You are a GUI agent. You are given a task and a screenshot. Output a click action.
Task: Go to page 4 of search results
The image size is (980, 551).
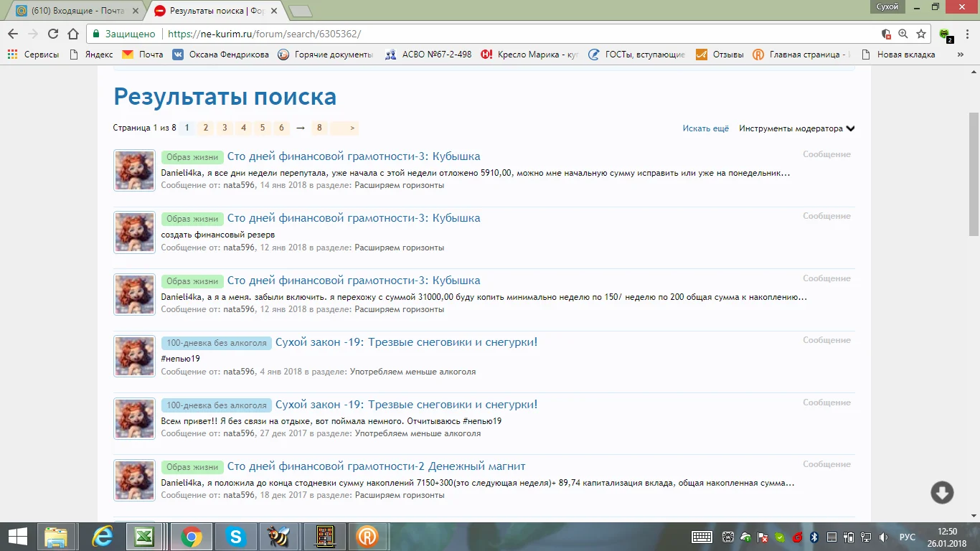[243, 128]
